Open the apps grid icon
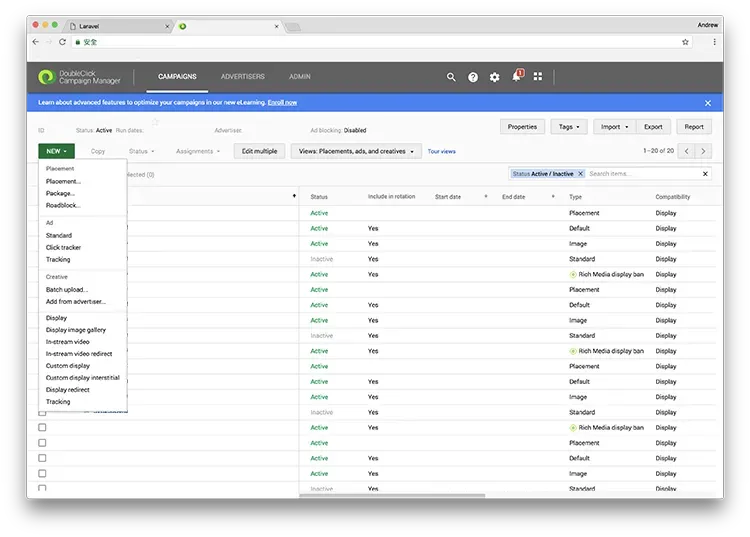 [x=538, y=77]
